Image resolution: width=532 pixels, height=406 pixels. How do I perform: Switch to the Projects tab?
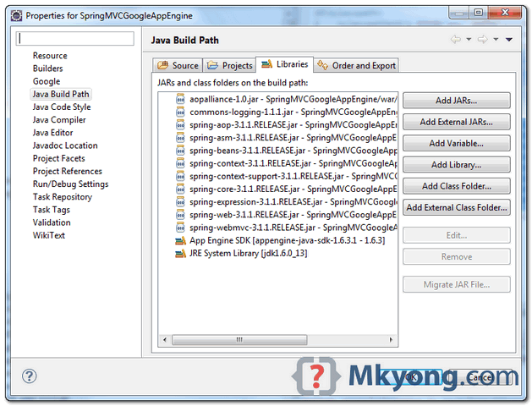click(229, 65)
